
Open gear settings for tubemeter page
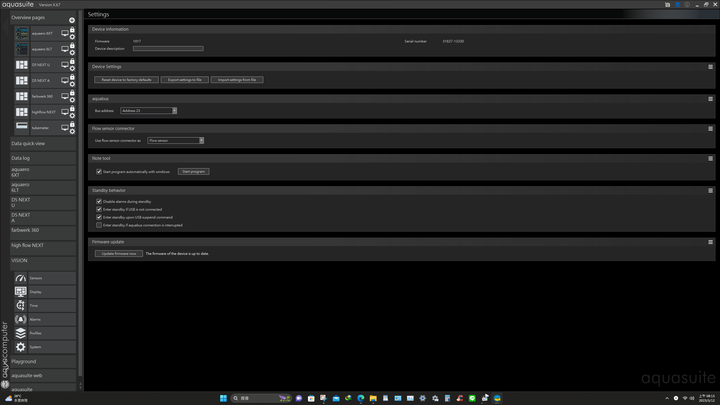72,131
